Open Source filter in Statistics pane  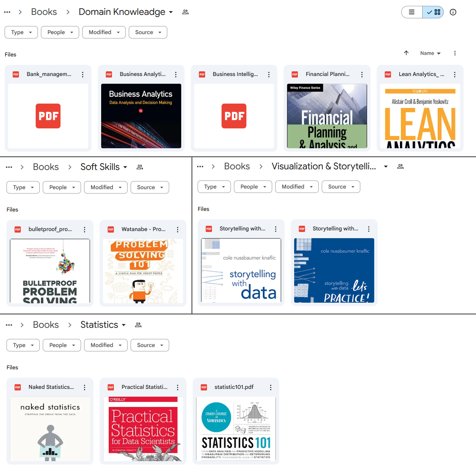pos(150,345)
